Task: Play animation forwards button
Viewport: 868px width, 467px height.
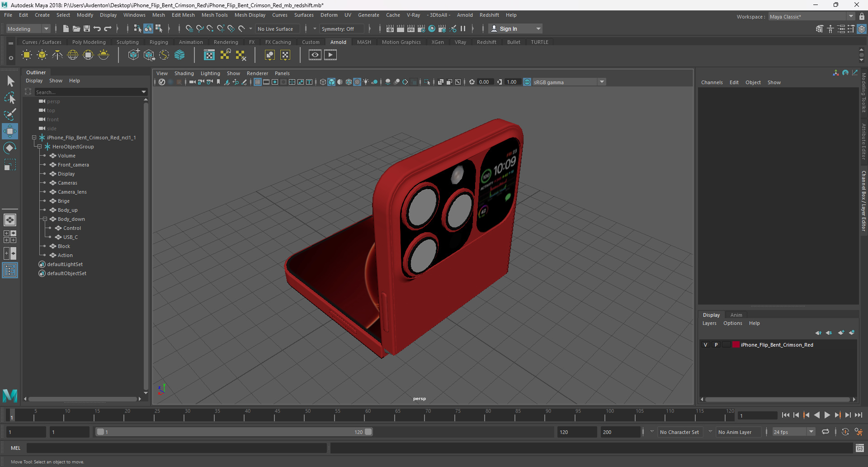Action: [827, 415]
